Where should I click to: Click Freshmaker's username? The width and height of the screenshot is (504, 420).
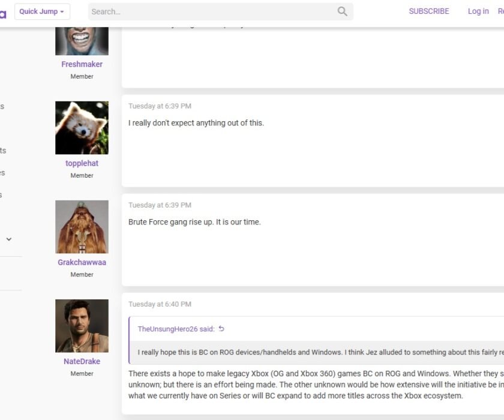82,64
